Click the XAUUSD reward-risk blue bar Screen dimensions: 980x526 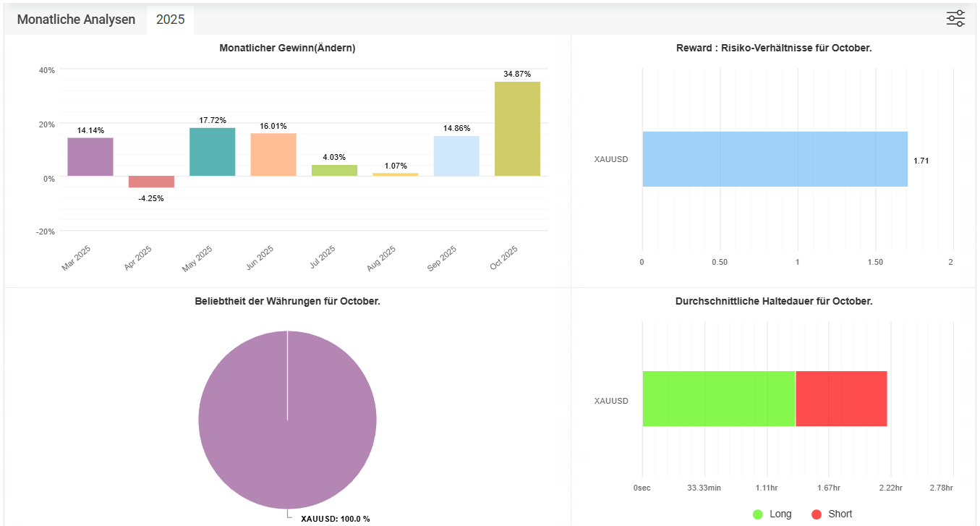click(774, 159)
